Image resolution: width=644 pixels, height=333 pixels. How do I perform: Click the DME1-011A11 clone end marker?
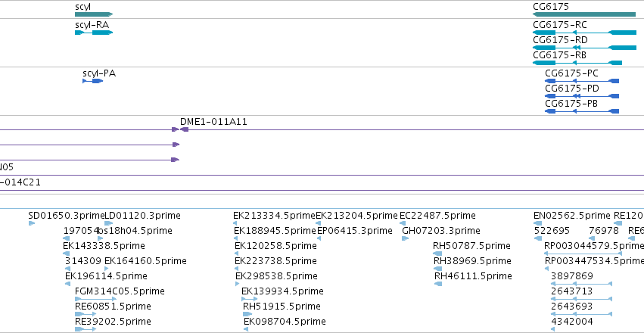point(184,129)
